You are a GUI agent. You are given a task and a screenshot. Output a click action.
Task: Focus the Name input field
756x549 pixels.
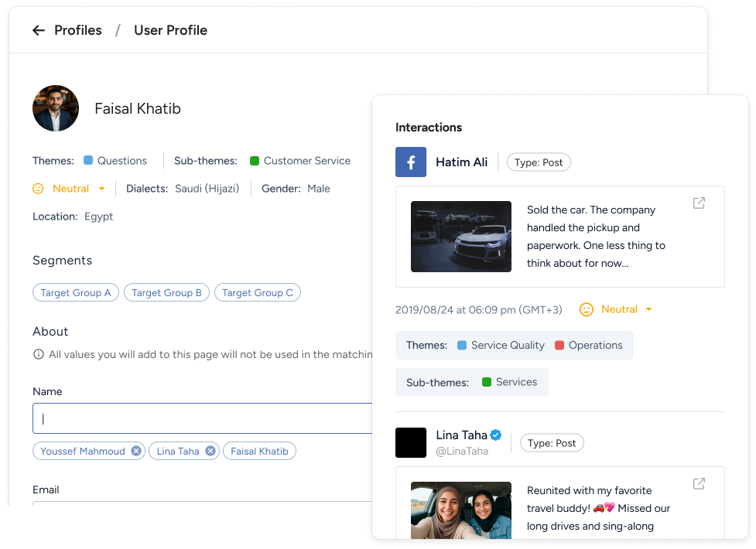point(203,418)
